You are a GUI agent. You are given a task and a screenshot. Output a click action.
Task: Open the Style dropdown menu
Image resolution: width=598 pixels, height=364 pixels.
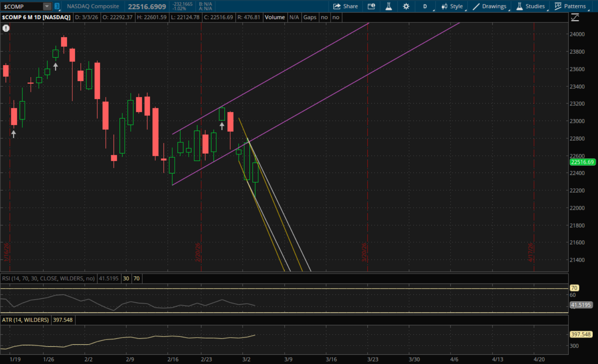tap(452, 6)
